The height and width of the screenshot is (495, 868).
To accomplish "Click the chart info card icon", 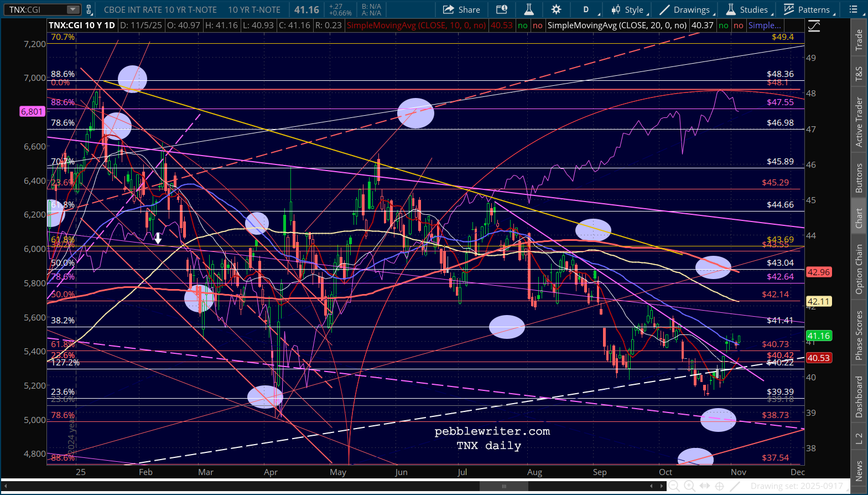I will (x=502, y=9).
